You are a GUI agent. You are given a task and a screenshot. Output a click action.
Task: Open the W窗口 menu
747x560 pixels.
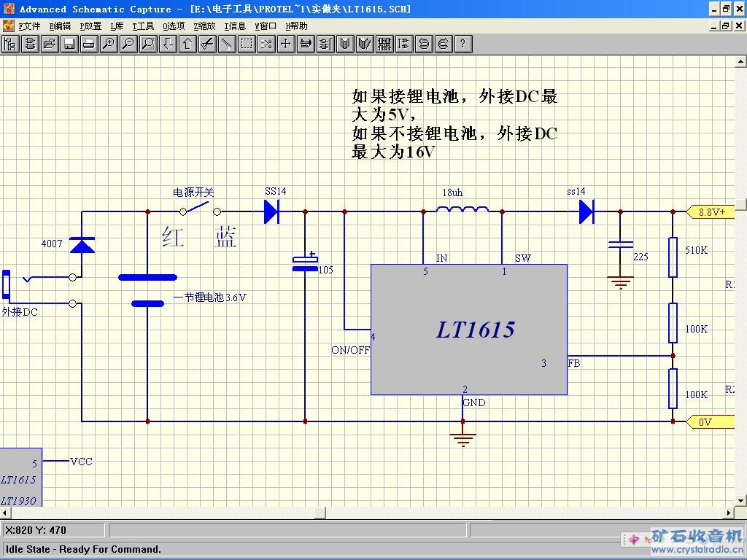[266, 26]
